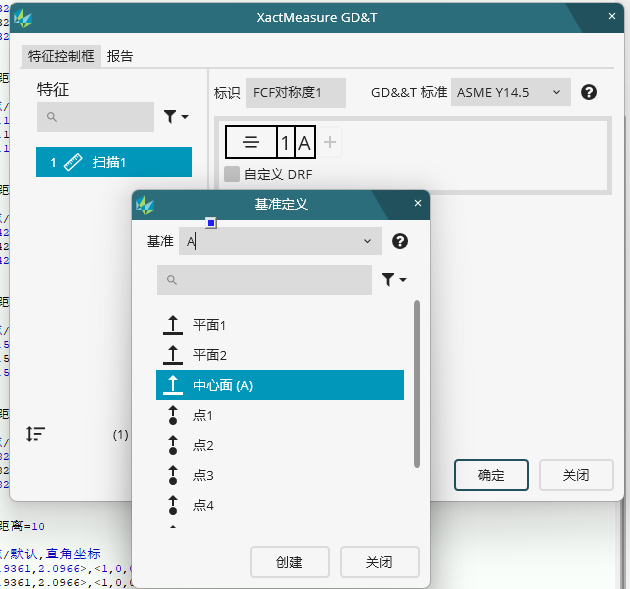Viewport: 630px width, 589px height.
Task: Open feature filter funnel in 特征 panel
Action: click(x=176, y=117)
